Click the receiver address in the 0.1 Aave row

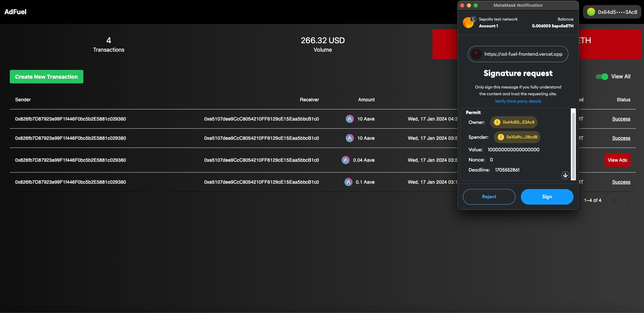pyautogui.click(x=261, y=182)
